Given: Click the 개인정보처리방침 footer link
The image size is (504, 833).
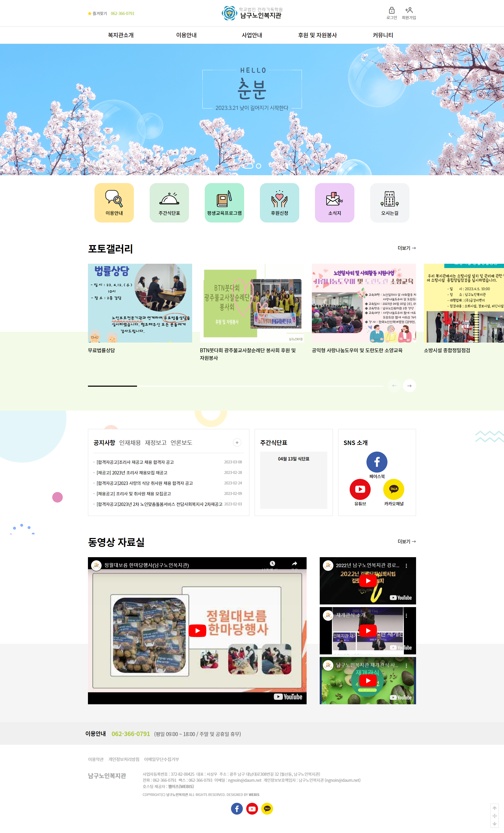Looking at the screenshot, I should pos(124,759).
